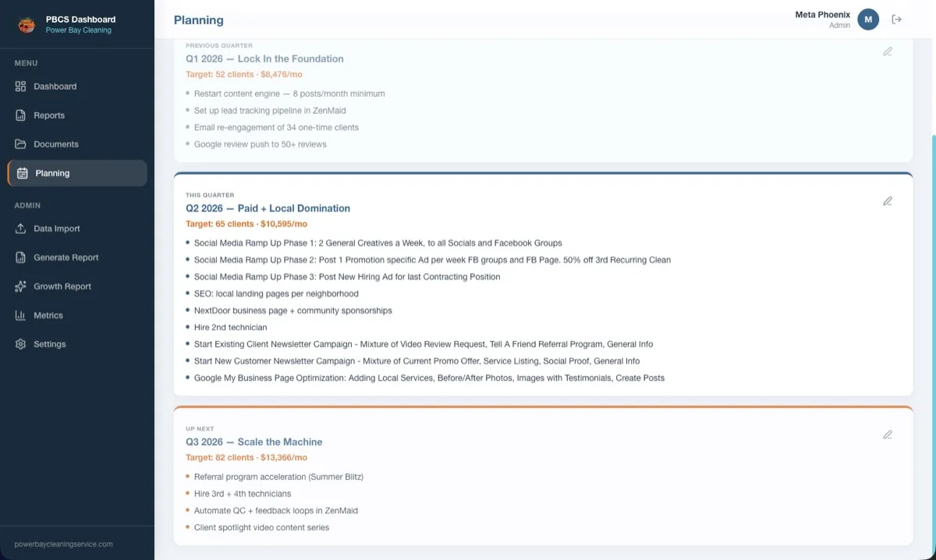This screenshot has width=936, height=560.
Task: Click the 'Q3 2026 — Scale the Machine' heading
Action: [253, 441]
